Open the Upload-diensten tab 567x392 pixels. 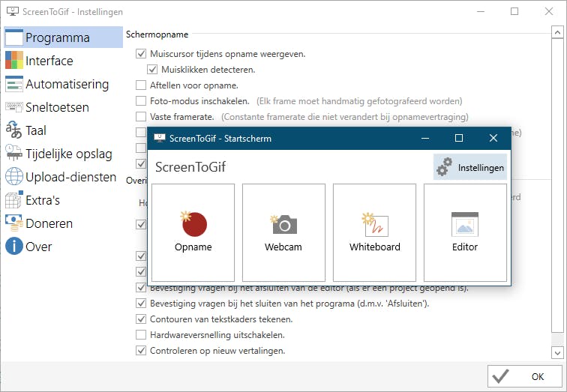click(x=63, y=176)
